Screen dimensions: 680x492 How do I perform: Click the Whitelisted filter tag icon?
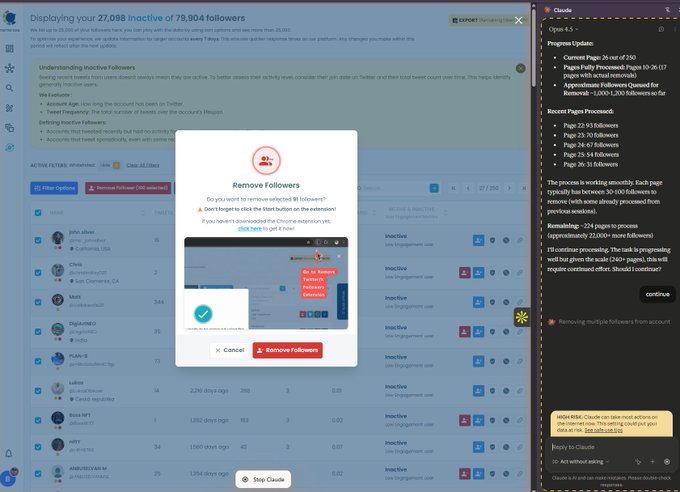coord(116,165)
